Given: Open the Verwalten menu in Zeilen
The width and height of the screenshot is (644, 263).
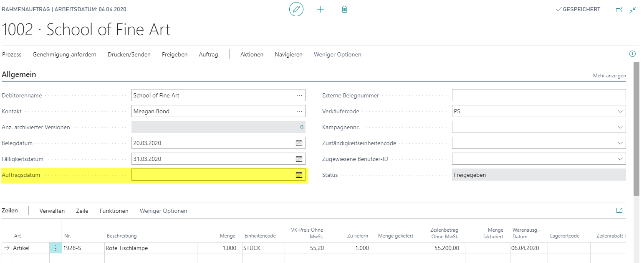Looking at the screenshot, I should [x=52, y=211].
